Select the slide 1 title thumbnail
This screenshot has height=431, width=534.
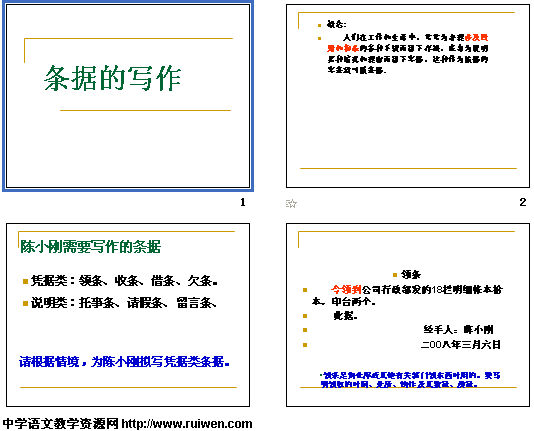[x=128, y=96]
